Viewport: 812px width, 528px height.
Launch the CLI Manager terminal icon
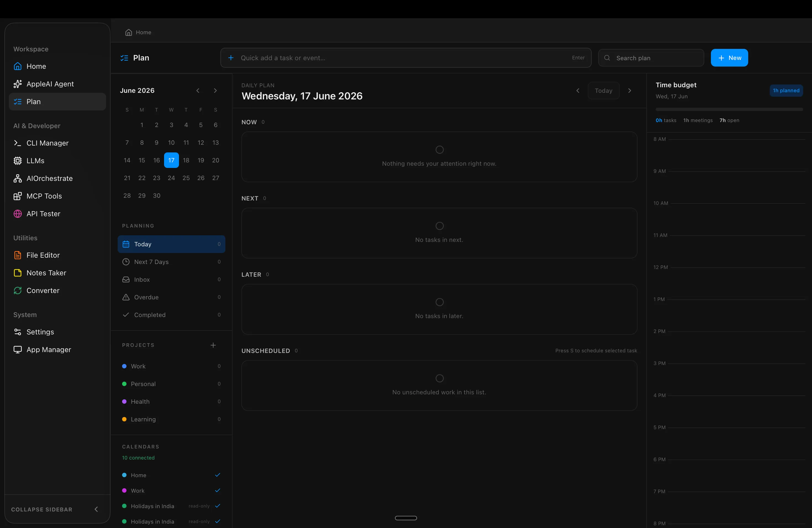point(17,143)
